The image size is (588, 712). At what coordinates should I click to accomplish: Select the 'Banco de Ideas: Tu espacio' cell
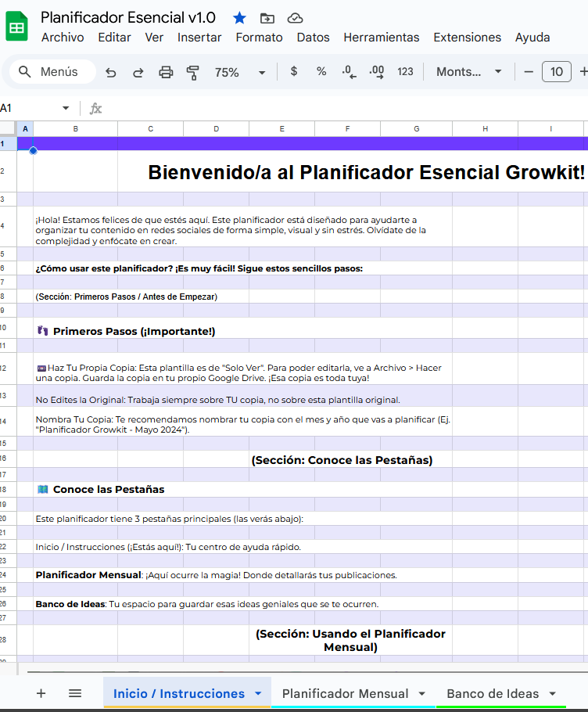coord(242,604)
